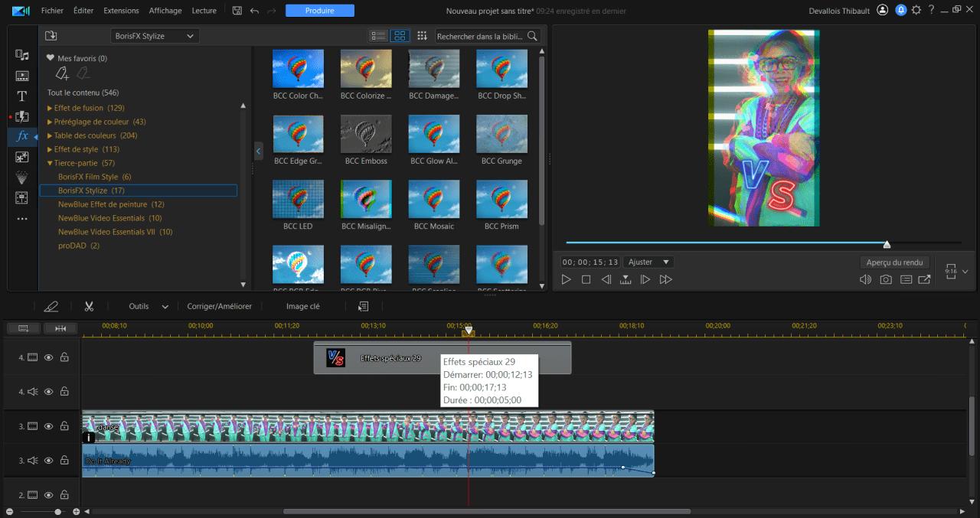980x518 pixels.
Task: Click the Produire button
Action: pos(319,11)
